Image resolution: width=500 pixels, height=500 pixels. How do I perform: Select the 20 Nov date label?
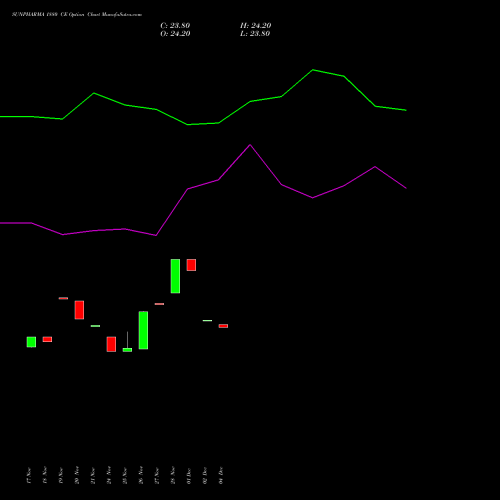77,475
